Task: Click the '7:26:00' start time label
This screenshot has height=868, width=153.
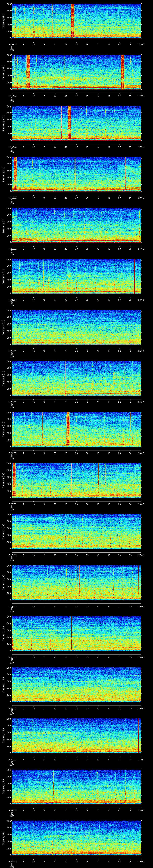Action: pyautogui.click(x=12, y=555)
